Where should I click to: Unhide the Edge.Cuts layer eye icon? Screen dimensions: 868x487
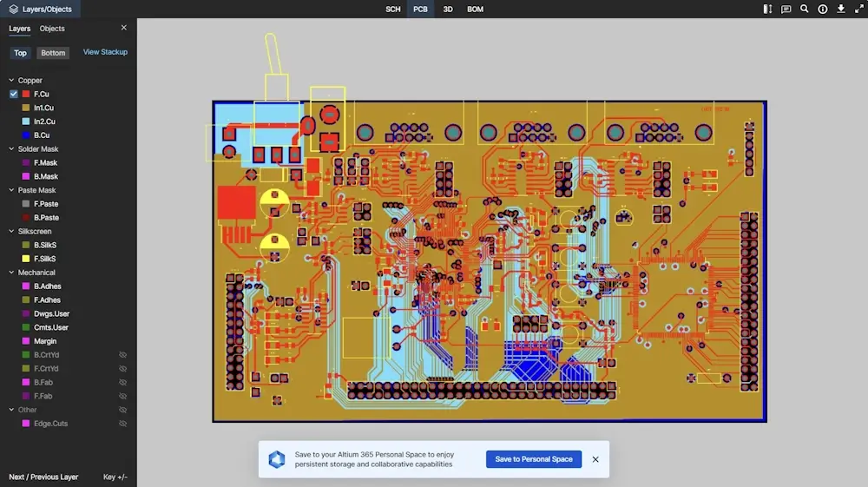coord(122,424)
